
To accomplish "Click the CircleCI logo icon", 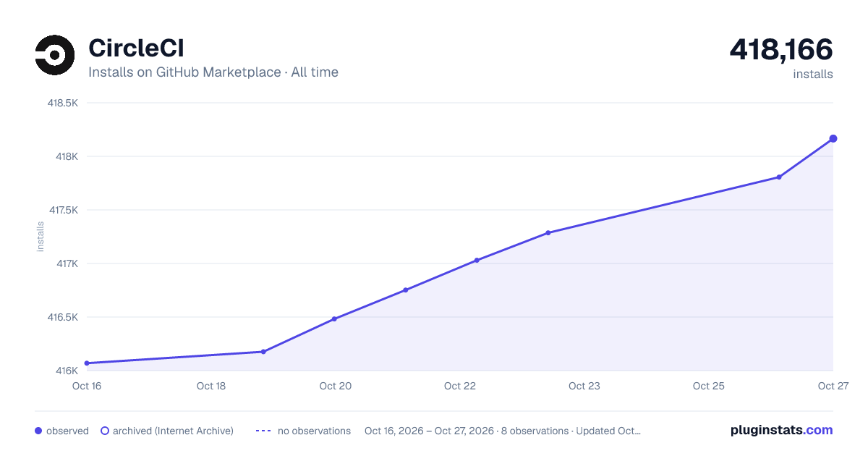I will click(55, 55).
